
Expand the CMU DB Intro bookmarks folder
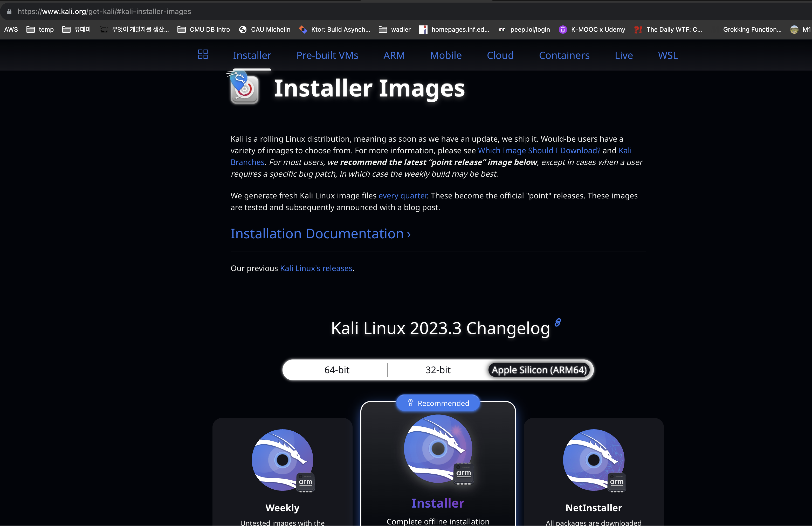click(204, 30)
